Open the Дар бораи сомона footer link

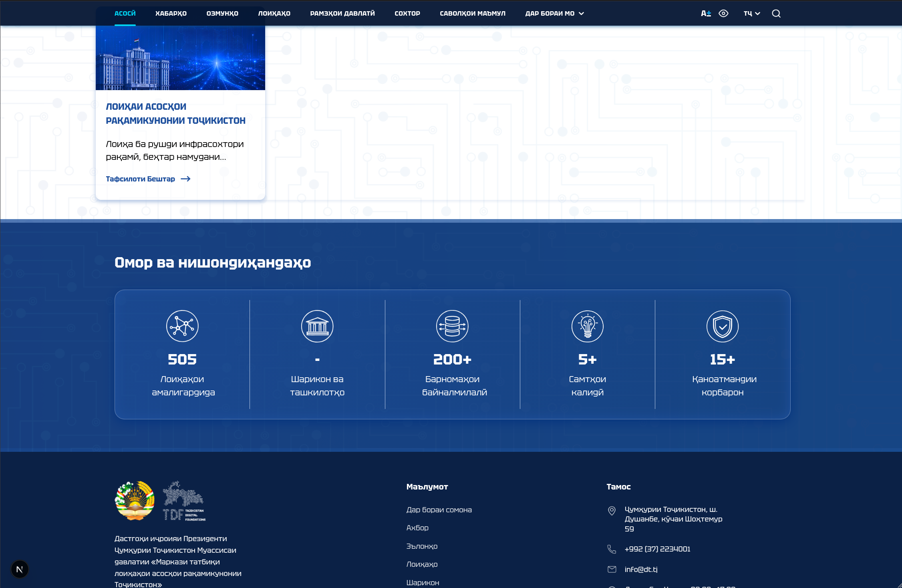click(x=439, y=510)
